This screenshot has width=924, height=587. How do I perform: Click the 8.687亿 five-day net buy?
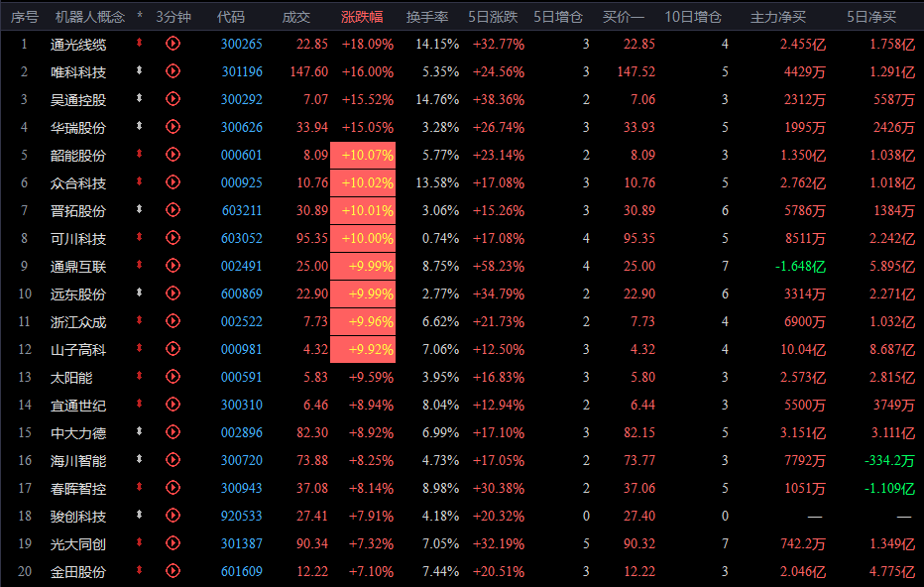[x=892, y=349]
